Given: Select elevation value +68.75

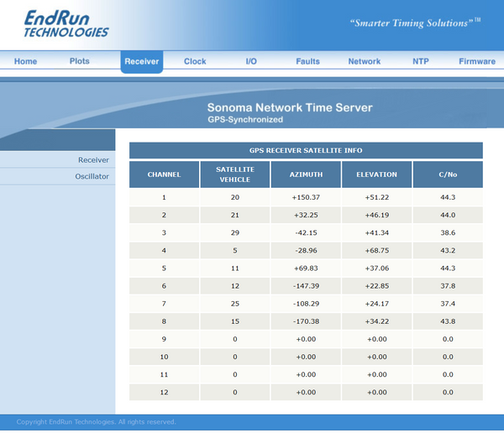Looking at the screenshot, I should [376, 250].
